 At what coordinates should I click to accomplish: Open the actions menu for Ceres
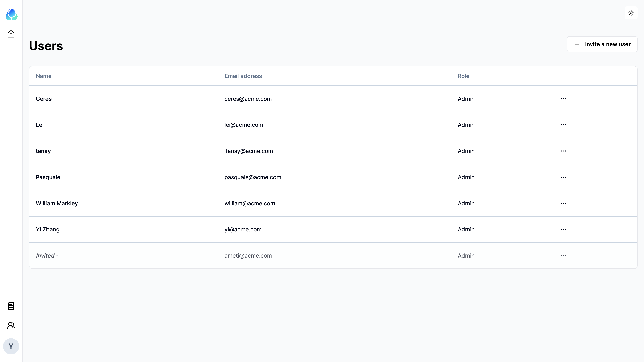pos(563,99)
